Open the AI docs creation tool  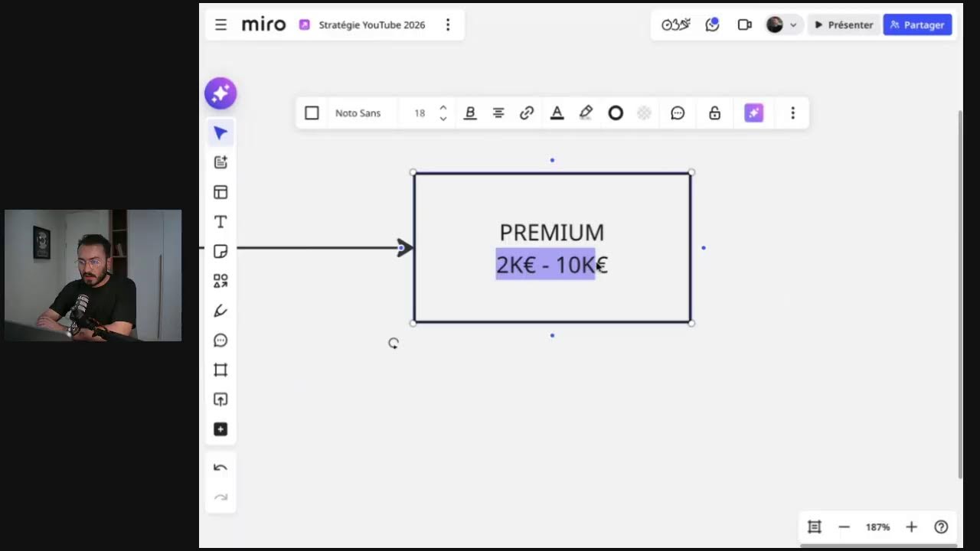click(x=220, y=162)
